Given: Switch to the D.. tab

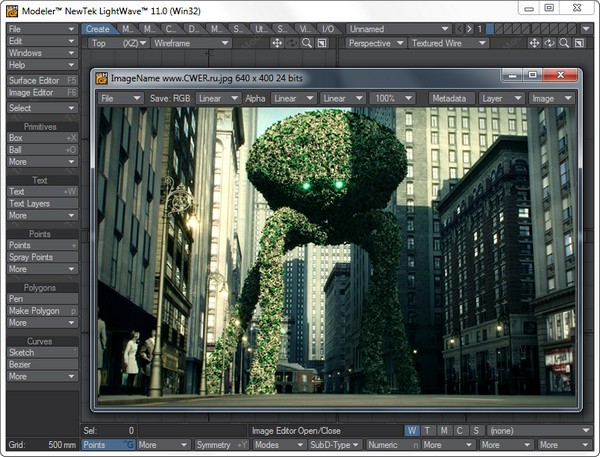Looking at the screenshot, I should (193, 29).
